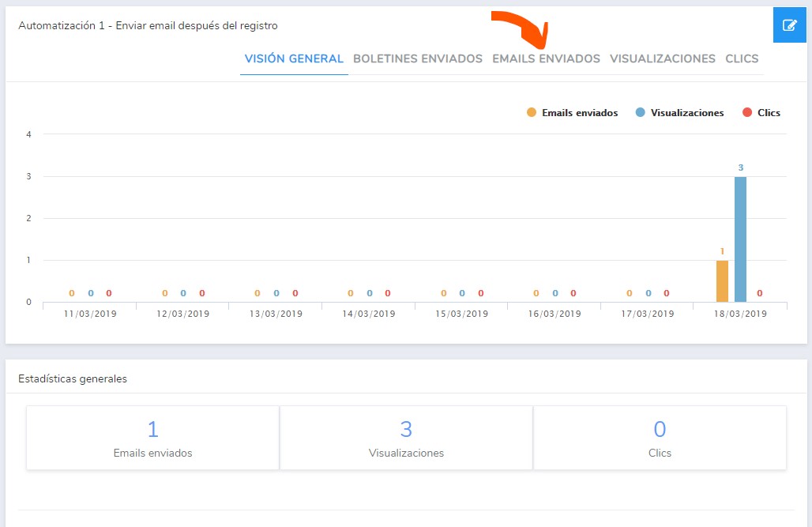Toggle the Clics legend series
The height and width of the screenshot is (527, 812).
click(761, 112)
